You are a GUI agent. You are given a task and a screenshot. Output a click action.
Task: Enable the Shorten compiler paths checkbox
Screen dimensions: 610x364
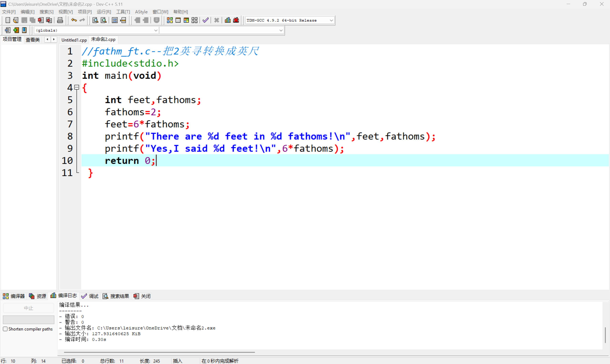pos(5,329)
